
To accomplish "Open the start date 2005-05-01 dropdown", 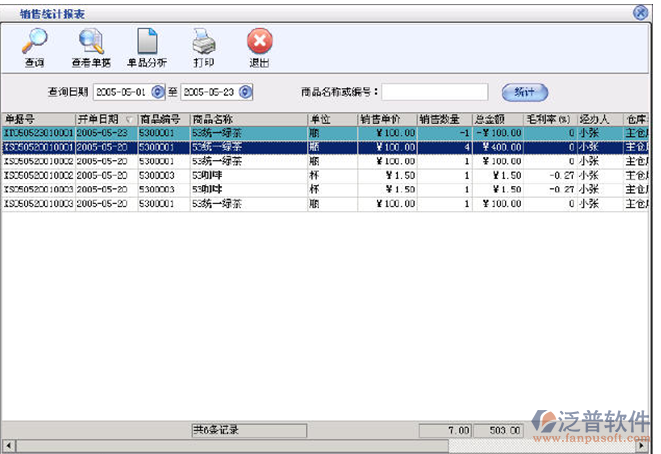I will tap(157, 92).
